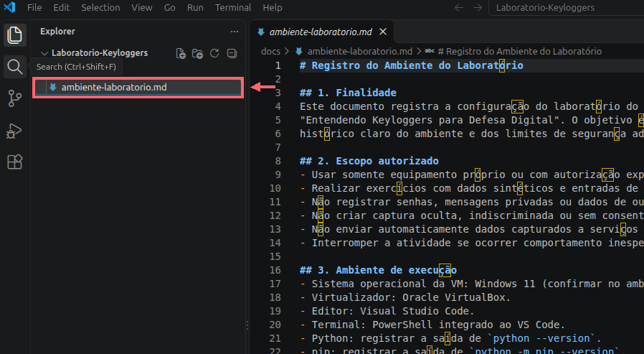Open Explorer views and more actions menu
This screenshot has height=354, width=644.
click(x=234, y=32)
